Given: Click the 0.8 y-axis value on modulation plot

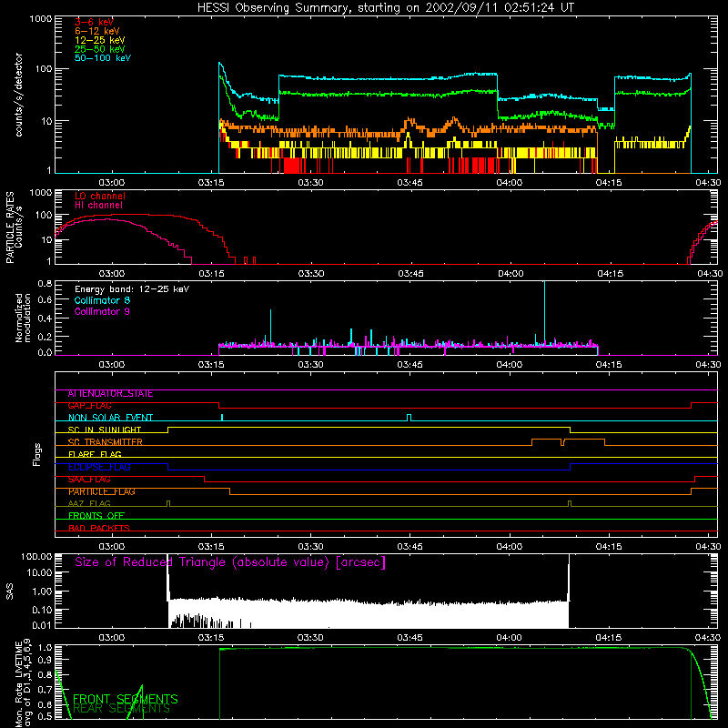Looking at the screenshot, I should coord(45,283).
